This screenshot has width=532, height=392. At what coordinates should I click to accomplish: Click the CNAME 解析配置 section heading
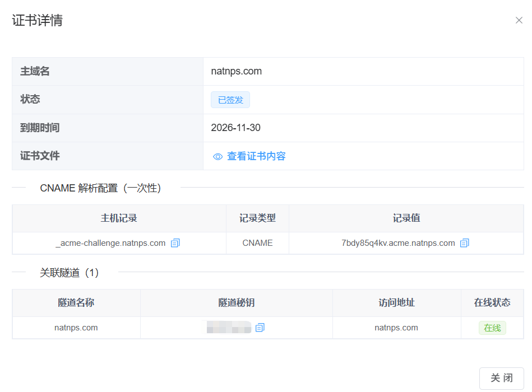[x=100, y=188]
